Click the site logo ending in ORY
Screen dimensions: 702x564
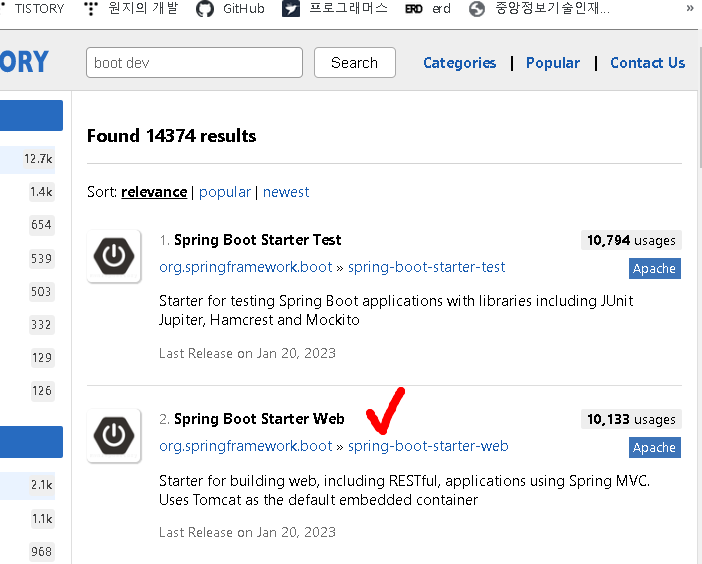(x=24, y=62)
